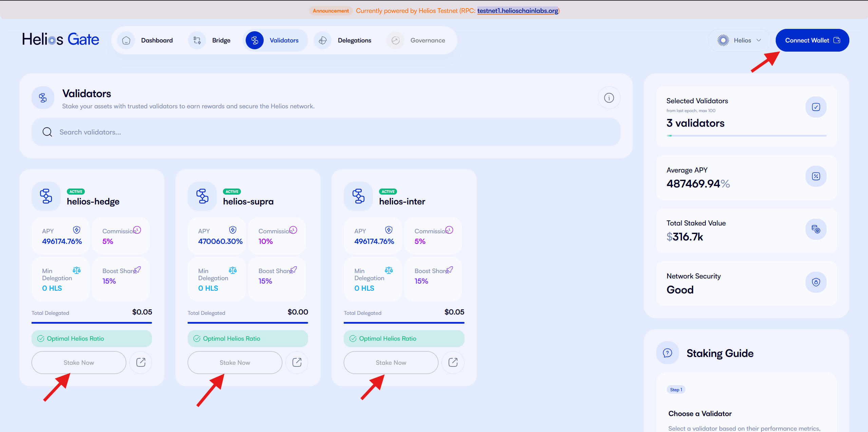Click the Total Staked Value coins icon
Viewport: 868px width, 432px height.
[x=816, y=229]
